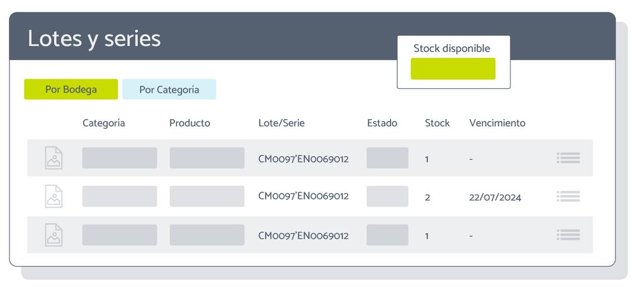Sort by the Producto column header
644x287 pixels.
tap(190, 123)
